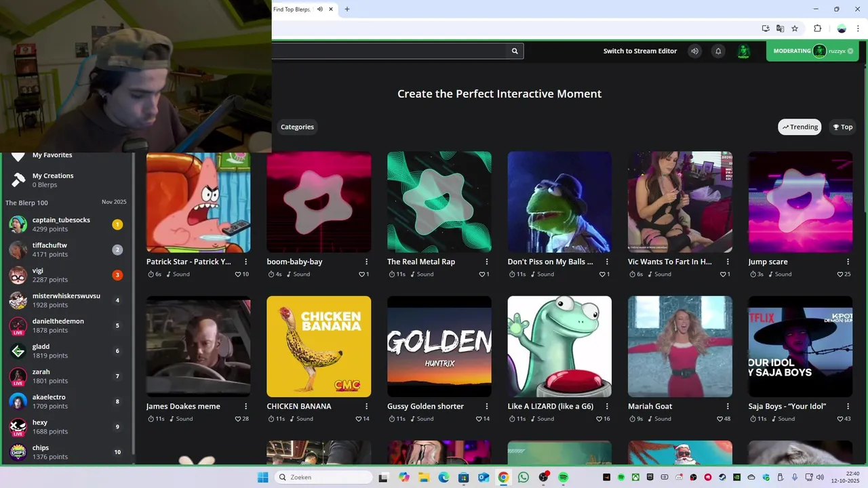Click the search magnifier icon in Blerp
The width and height of the screenshot is (868, 488).
515,51
